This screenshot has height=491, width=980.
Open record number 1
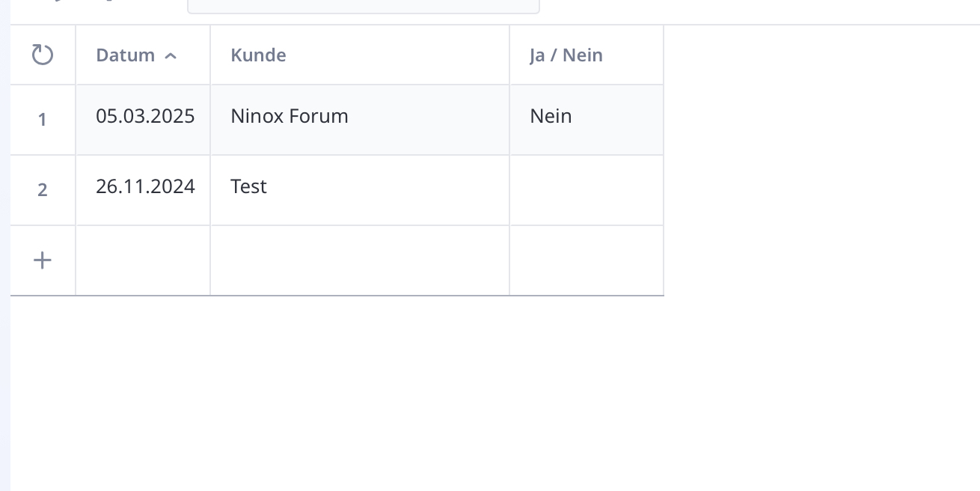click(x=43, y=120)
